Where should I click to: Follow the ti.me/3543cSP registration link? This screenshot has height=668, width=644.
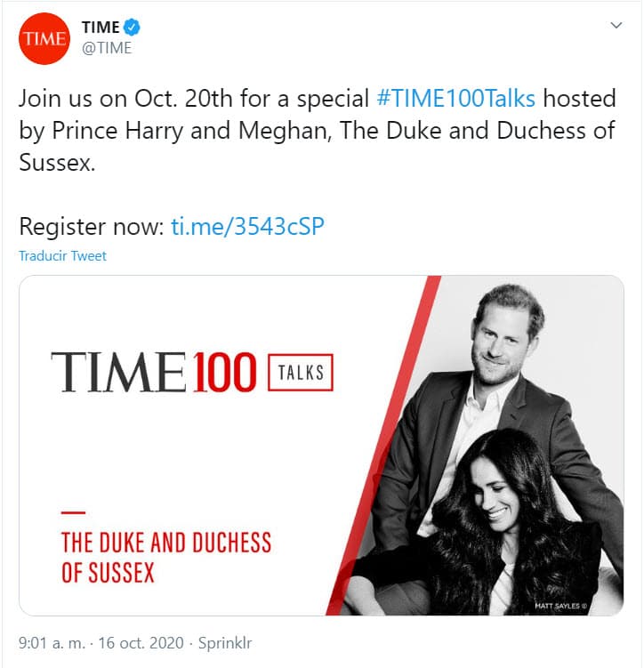pyautogui.click(x=247, y=226)
